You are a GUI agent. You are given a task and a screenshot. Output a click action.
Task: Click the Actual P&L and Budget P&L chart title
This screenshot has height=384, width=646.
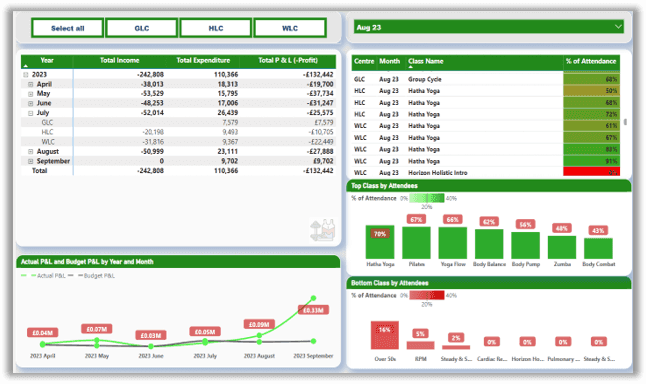(87, 262)
